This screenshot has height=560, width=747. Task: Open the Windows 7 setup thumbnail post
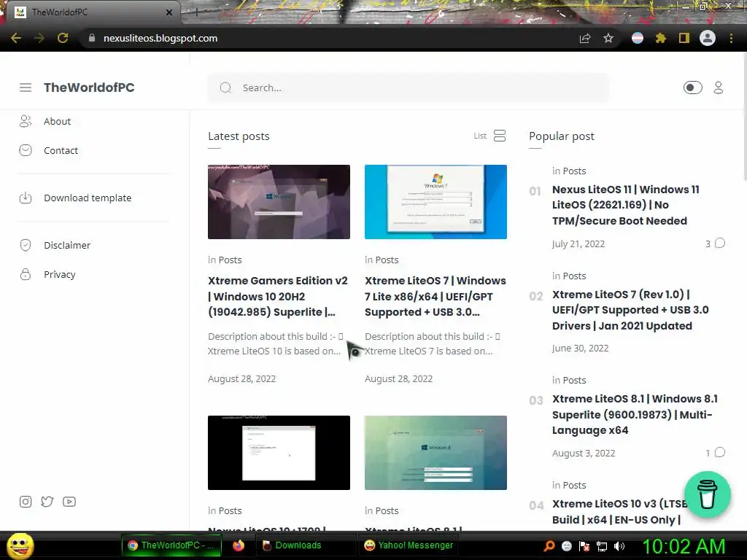[436, 202]
